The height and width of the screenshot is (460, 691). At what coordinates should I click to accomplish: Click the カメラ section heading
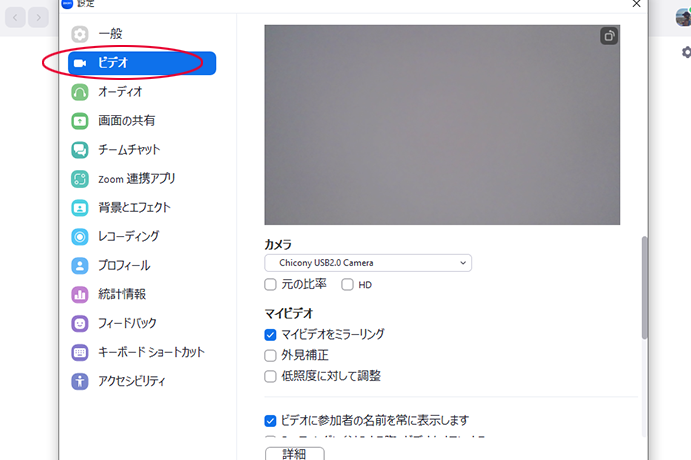278,245
